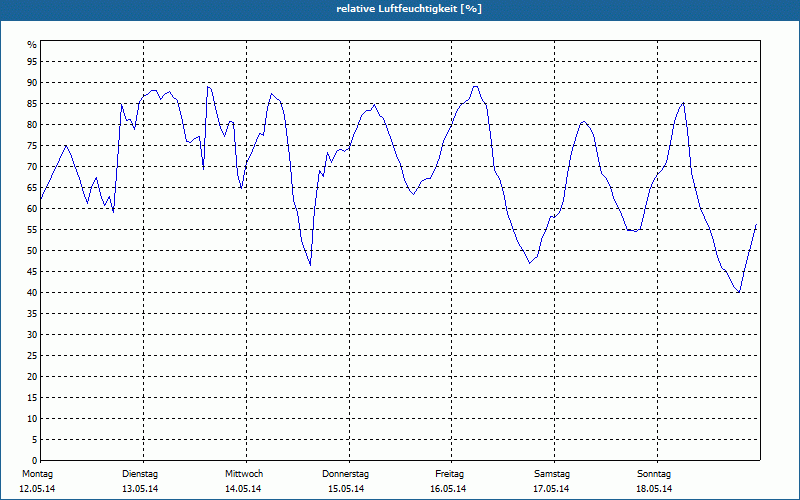Click the 'Sonntag' day label
Viewport: 800px width, 500px height.
pos(654,474)
